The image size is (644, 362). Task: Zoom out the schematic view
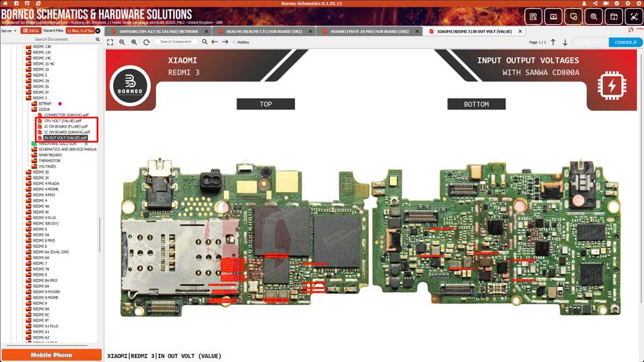click(122, 42)
